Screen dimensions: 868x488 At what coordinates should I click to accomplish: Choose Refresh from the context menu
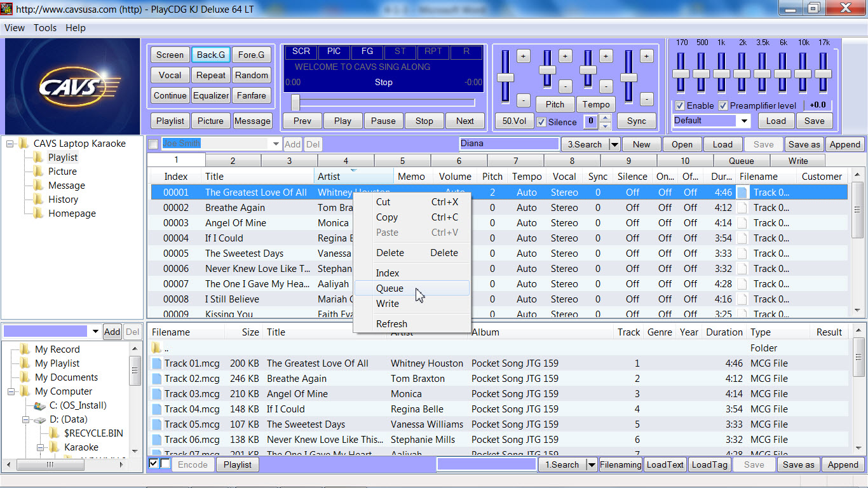click(x=412, y=324)
